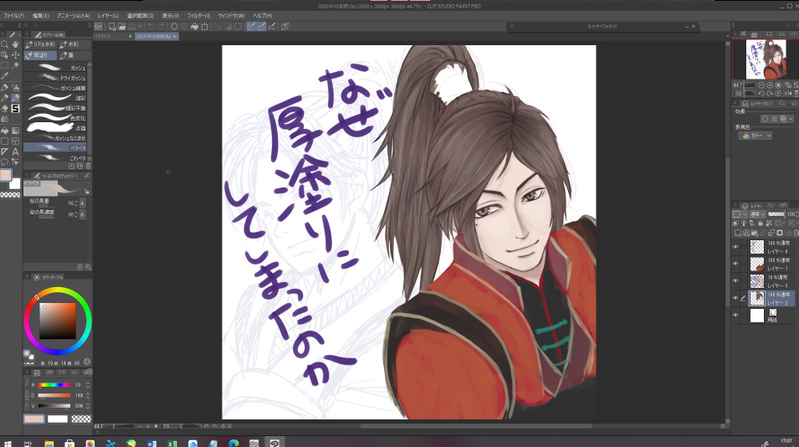Click the 絵の具濃度 value stepper arrows
799x447 pixels.
coord(76,215)
